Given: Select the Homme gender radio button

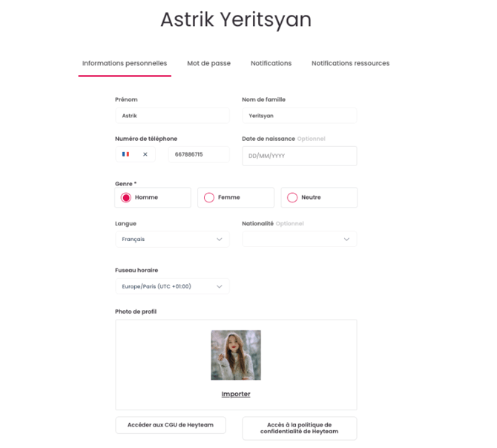Looking at the screenshot, I should pos(126,197).
